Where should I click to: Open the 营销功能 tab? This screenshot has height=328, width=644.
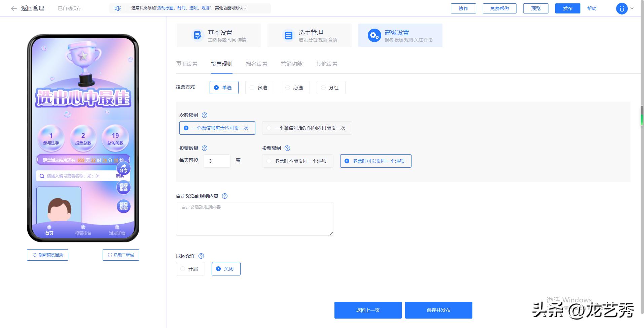click(291, 64)
